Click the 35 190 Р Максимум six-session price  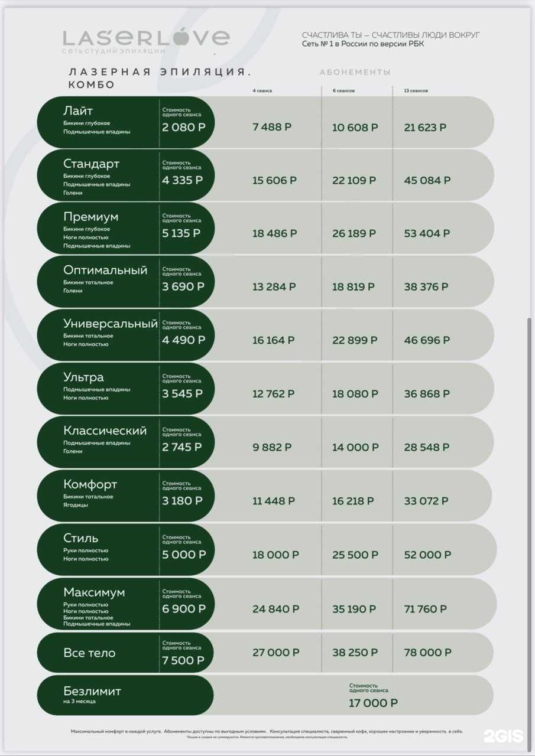point(354,609)
